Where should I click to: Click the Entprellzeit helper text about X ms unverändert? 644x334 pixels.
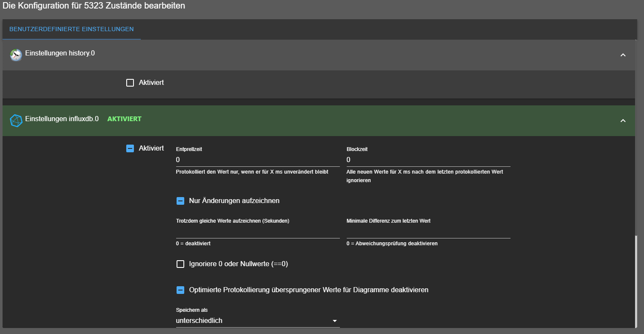[252, 172]
